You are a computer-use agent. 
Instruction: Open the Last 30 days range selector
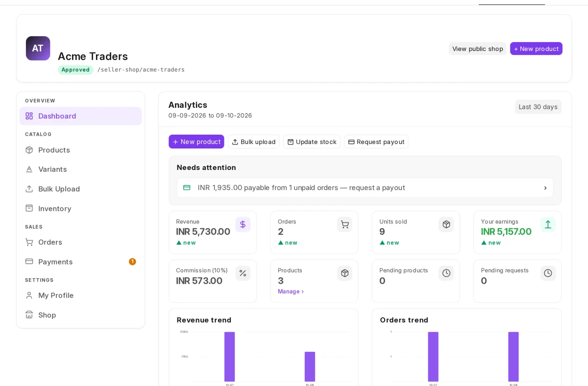click(x=538, y=107)
